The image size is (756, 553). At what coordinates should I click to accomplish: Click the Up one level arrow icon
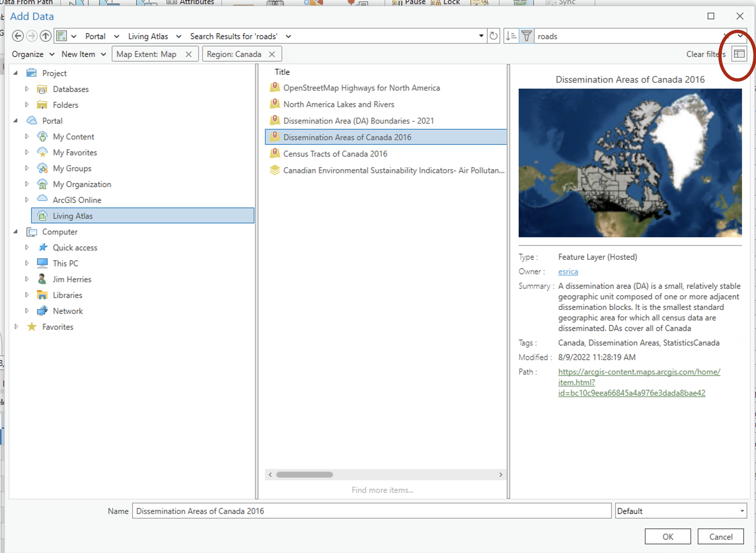click(46, 36)
